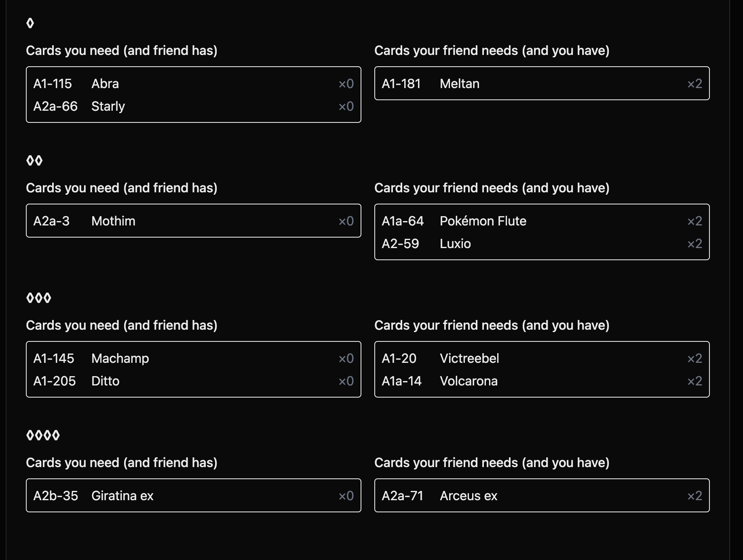Choose the A2a-3 Mothim card row
This screenshot has width=743, height=560.
pos(194,221)
